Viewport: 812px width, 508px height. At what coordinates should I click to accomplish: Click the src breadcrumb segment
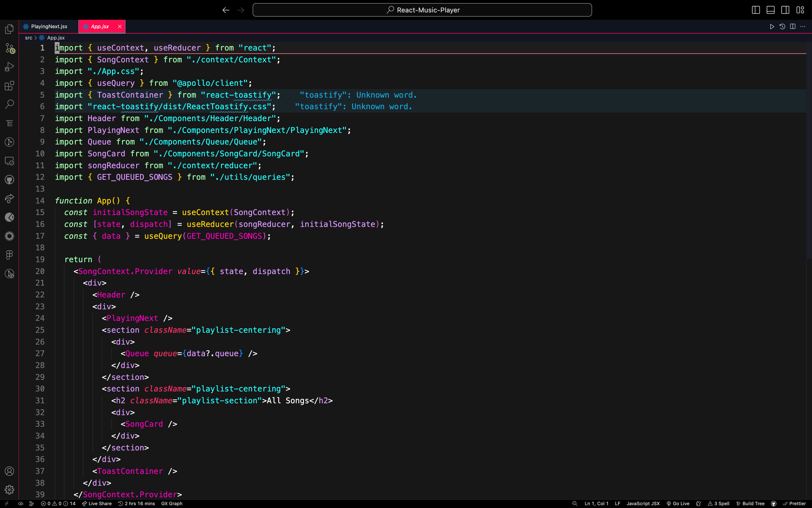pos(28,38)
